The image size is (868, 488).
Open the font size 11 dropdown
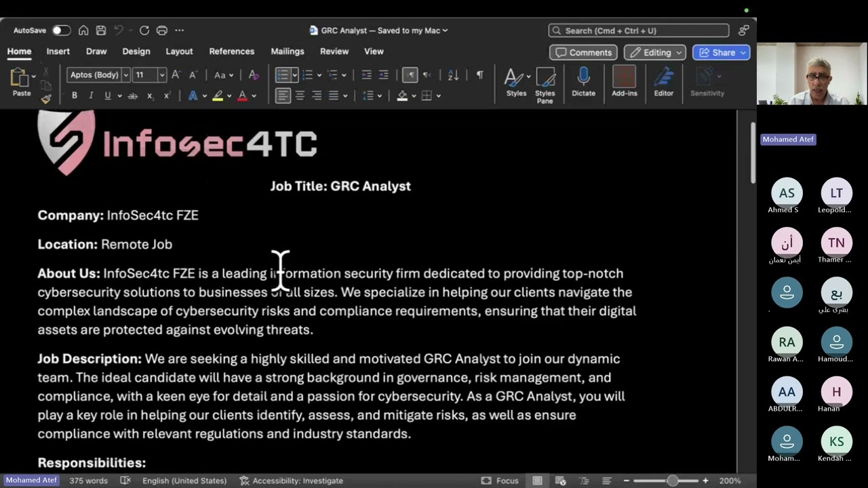[x=161, y=75]
